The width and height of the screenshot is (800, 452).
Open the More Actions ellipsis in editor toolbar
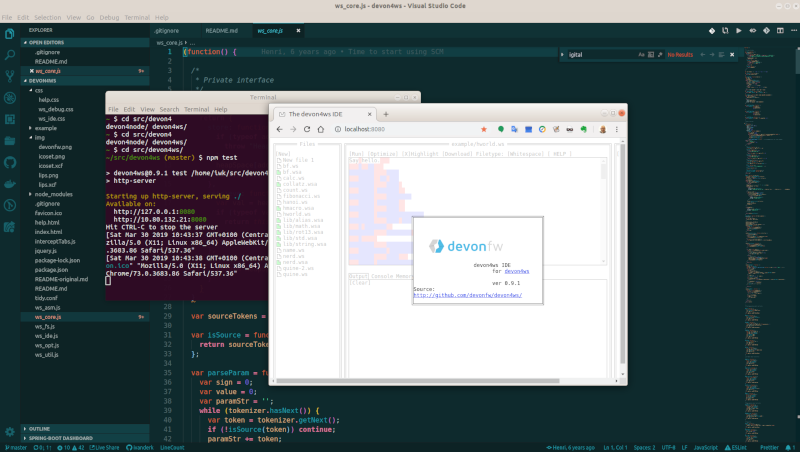794,31
